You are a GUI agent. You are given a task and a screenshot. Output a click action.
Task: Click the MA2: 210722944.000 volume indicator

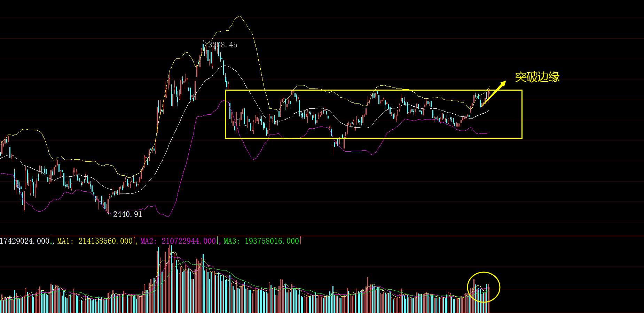pyautogui.click(x=178, y=241)
